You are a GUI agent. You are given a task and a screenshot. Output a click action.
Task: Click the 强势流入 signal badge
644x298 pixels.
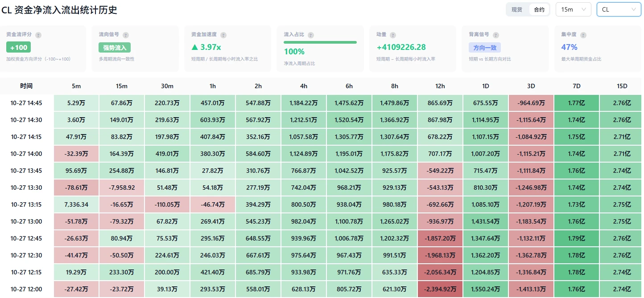115,47
